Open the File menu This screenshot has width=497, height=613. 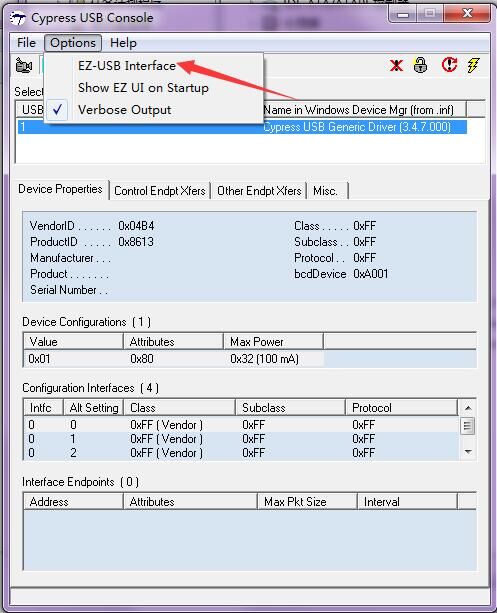point(26,43)
